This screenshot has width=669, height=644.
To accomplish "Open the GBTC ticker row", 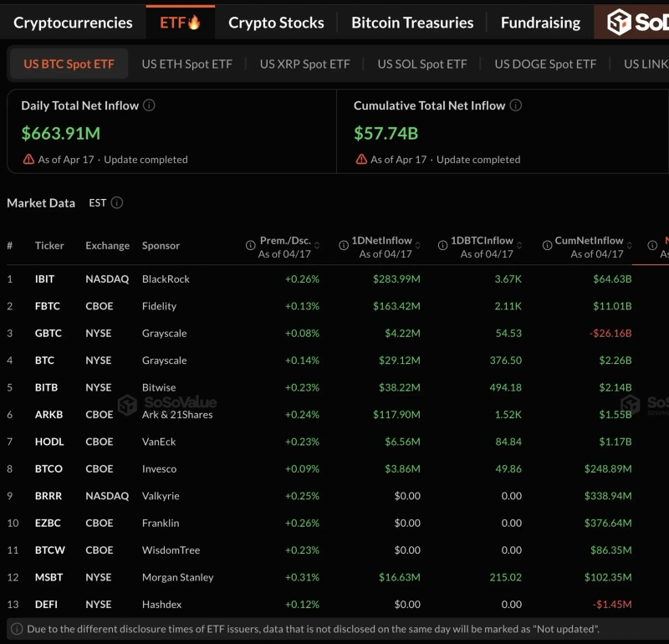I will (49, 333).
